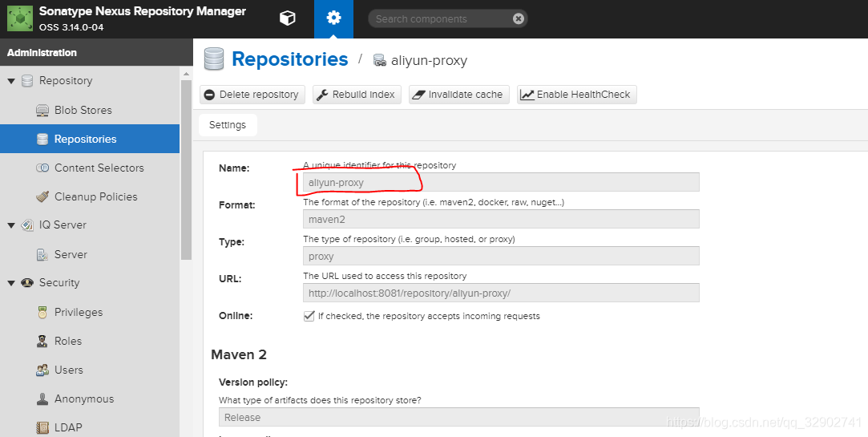Click the Repositories database icon in sidebar

[x=42, y=139]
